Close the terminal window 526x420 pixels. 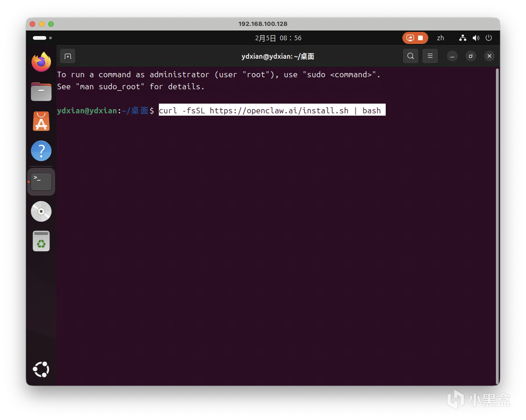pos(489,56)
